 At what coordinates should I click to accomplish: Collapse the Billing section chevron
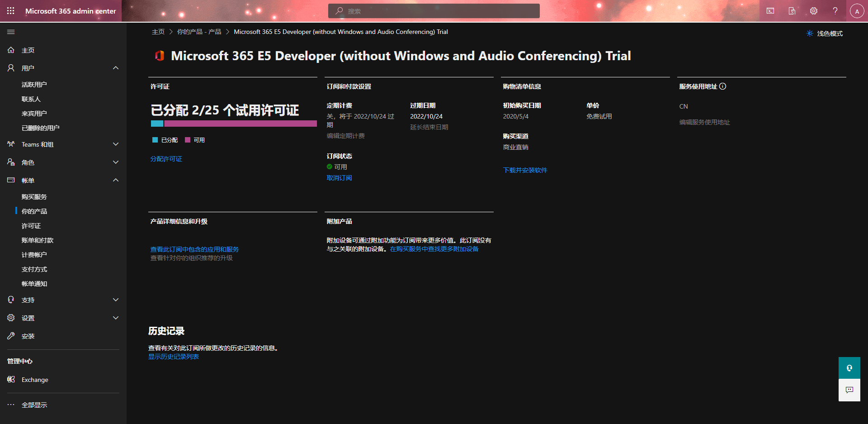click(x=116, y=180)
